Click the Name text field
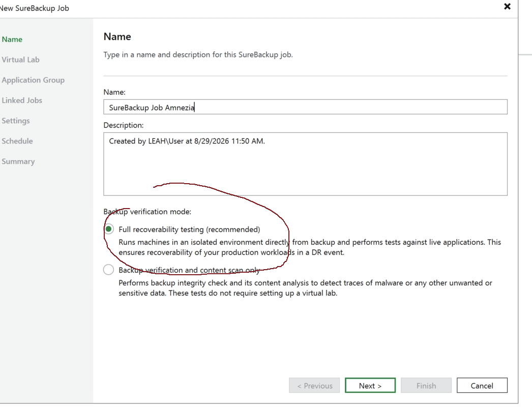This screenshot has height=408, width=532. 305,107
